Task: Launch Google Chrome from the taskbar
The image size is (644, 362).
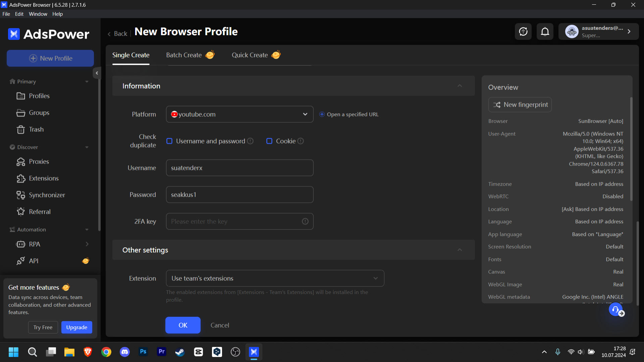Action: 106,352
